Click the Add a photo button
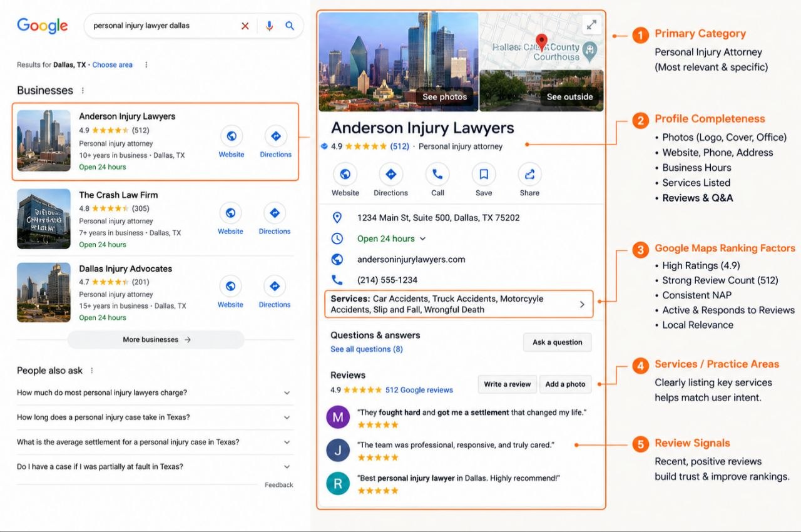Screen dimensions: 801x532 pos(566,384)
